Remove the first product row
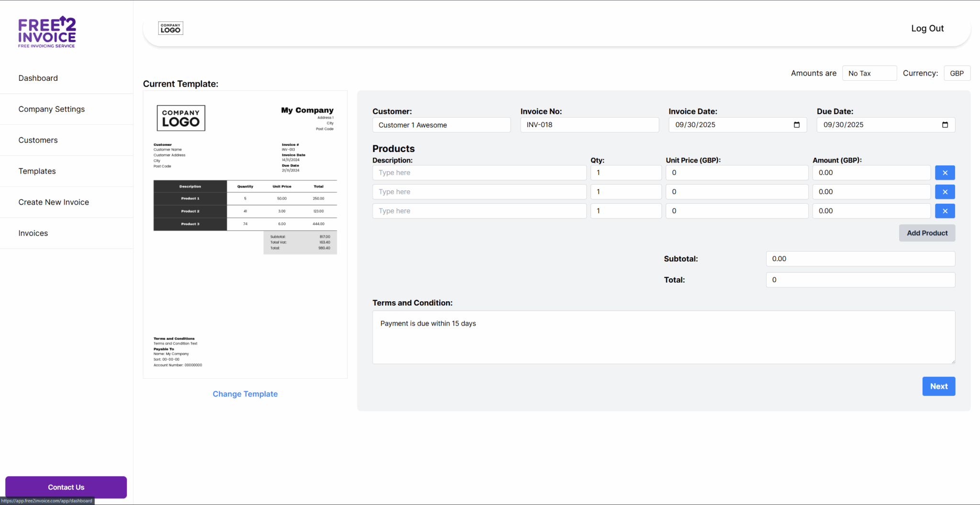The image size is (980, 505). point(945,172)
